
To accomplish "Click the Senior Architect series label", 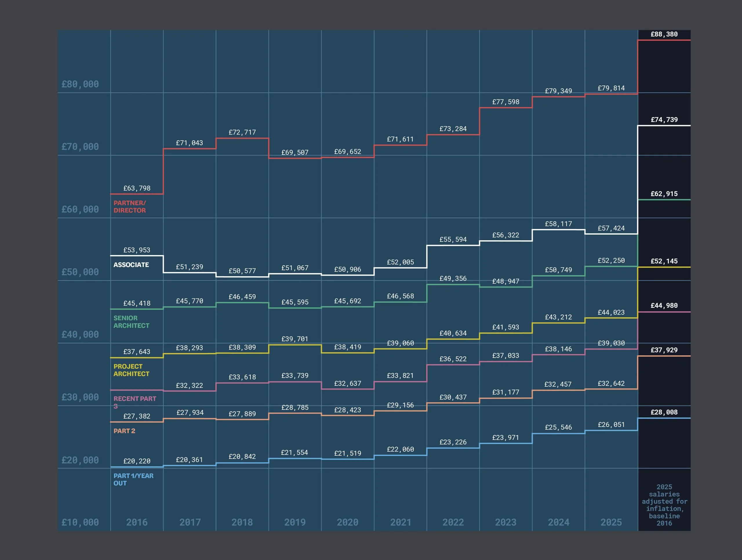I will pos(131,322).
